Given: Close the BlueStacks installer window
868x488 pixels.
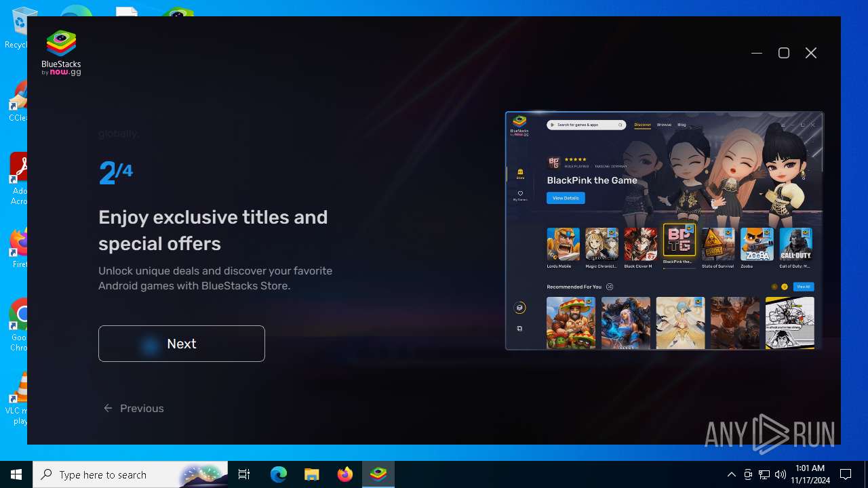Looking at the screenshot, I should pos(811,53).
